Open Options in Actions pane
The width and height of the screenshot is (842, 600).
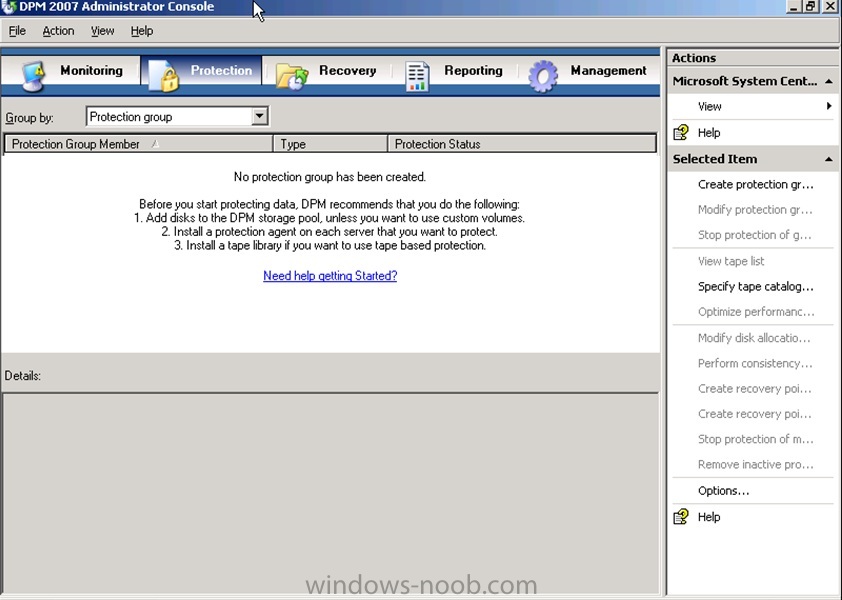pos(723,490)
